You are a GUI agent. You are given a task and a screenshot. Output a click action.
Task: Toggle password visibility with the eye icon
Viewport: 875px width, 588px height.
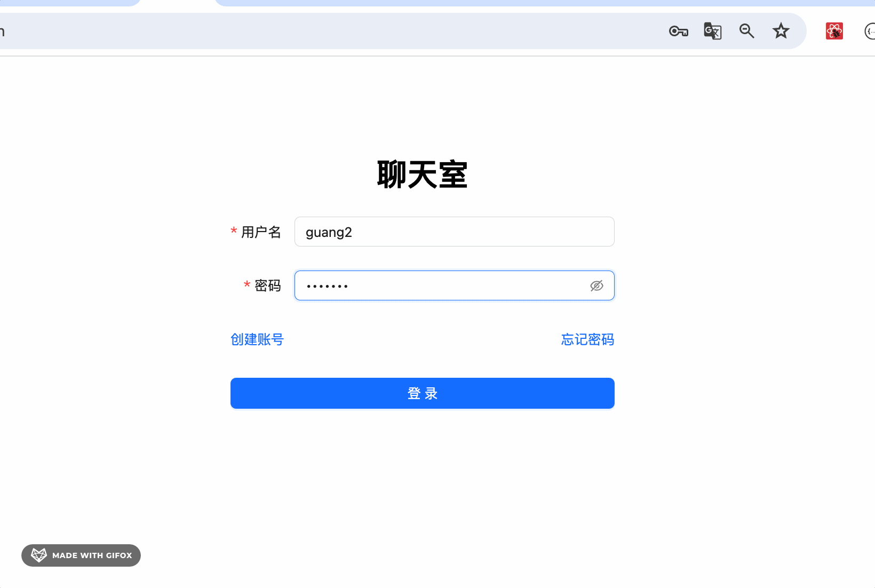coord(596,286)
